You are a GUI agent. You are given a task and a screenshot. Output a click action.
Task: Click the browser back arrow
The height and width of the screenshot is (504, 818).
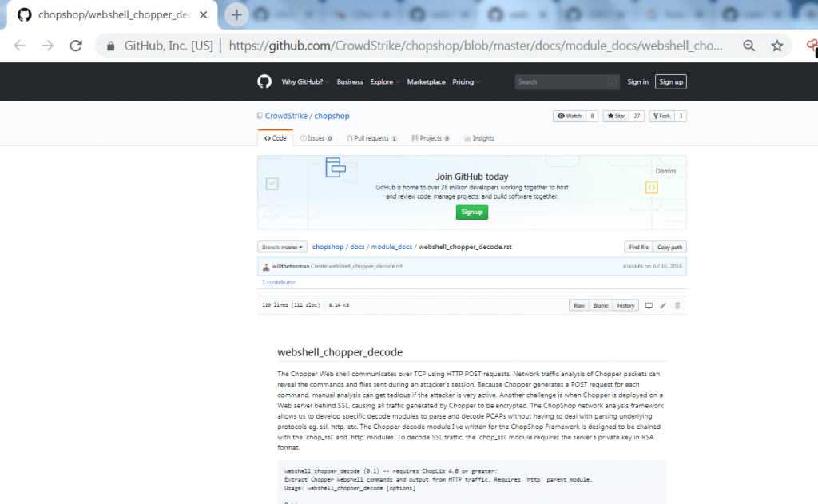pos(20,46)
